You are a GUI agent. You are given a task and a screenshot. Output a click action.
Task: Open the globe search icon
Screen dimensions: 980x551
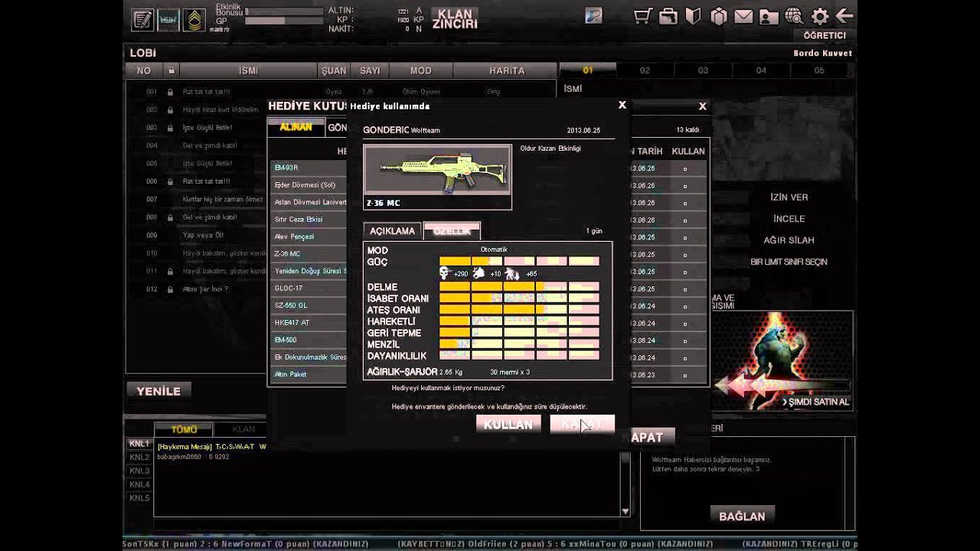[794, 17]
